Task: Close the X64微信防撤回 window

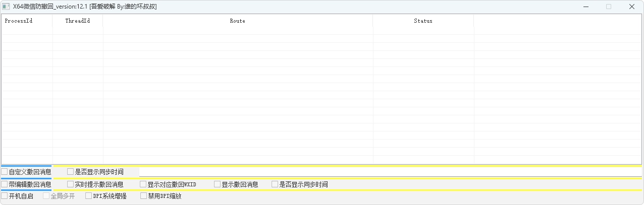Action: (632, 7)
